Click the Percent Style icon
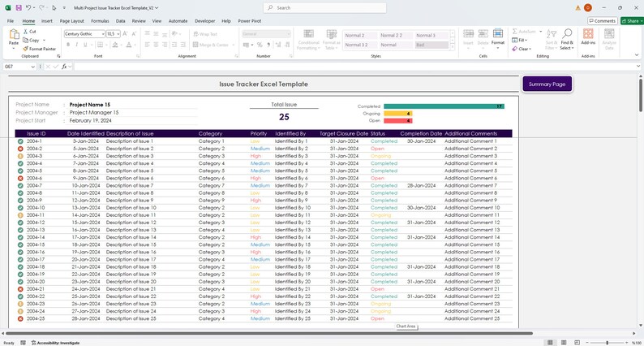This screenshot has width=644, height=346. click(260, 45)
